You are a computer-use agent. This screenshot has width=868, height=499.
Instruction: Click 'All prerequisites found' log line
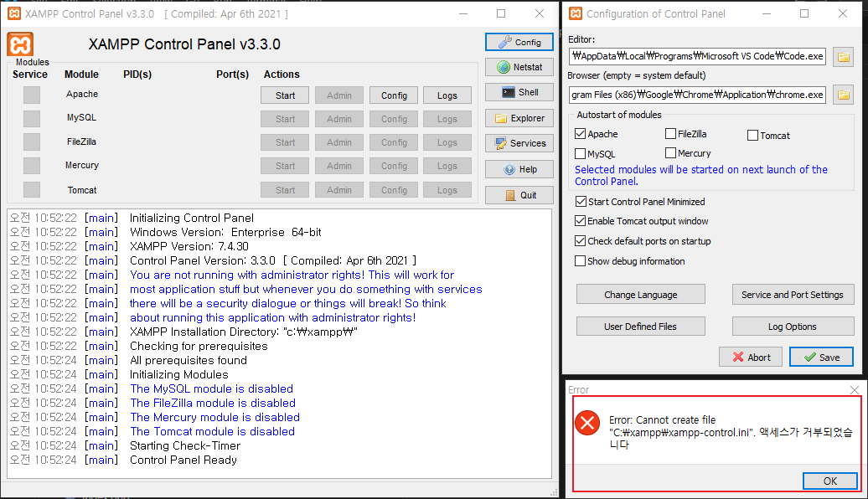[x=189, y=360]
